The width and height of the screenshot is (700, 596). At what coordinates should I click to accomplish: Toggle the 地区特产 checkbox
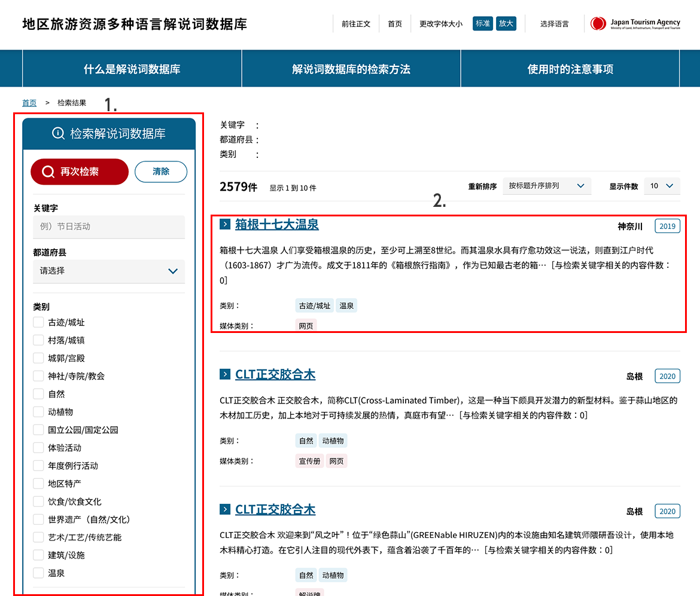38,483
